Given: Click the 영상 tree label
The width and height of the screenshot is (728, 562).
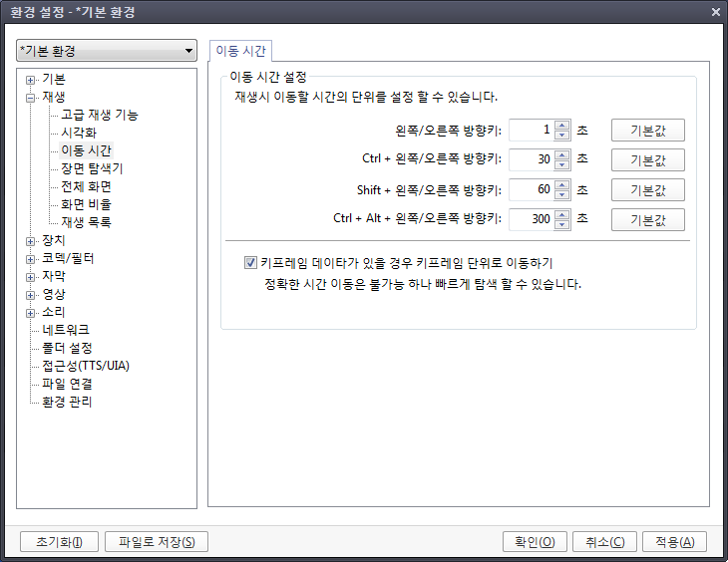Looking at the screenshot, I should point(54,294).
